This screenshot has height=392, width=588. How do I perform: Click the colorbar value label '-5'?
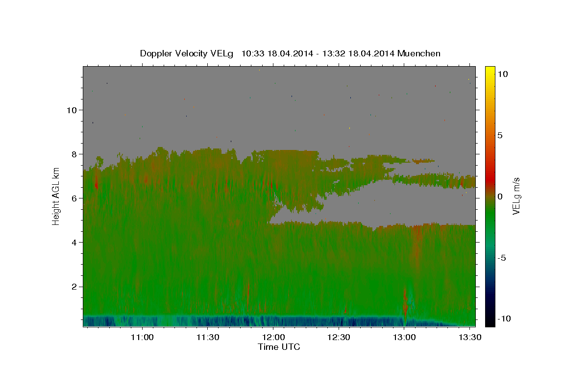point(502,258)
